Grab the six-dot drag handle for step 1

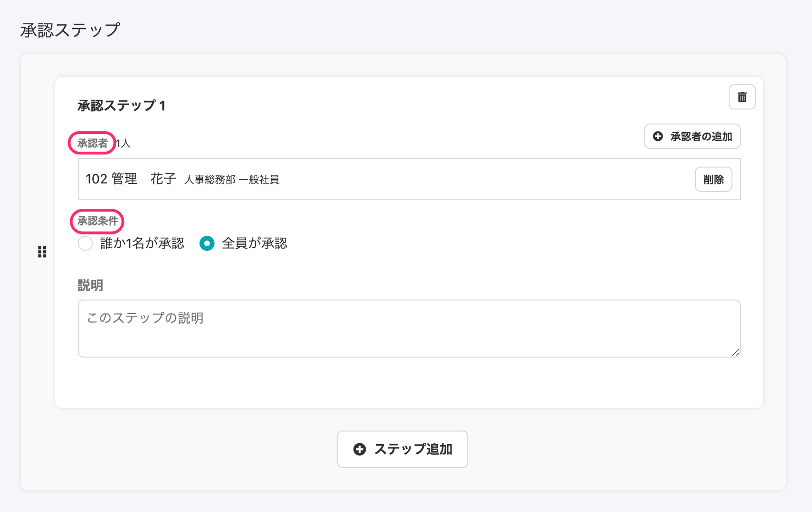[x=42, y=252]
